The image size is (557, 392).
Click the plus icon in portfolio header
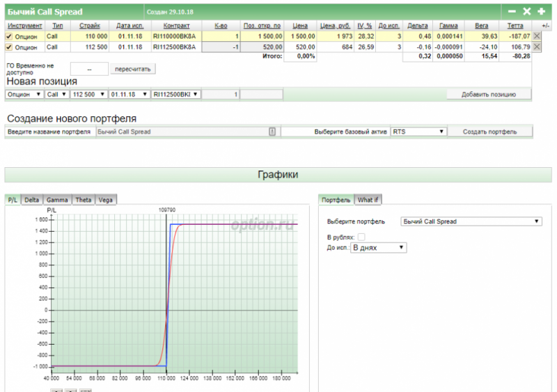541,12
